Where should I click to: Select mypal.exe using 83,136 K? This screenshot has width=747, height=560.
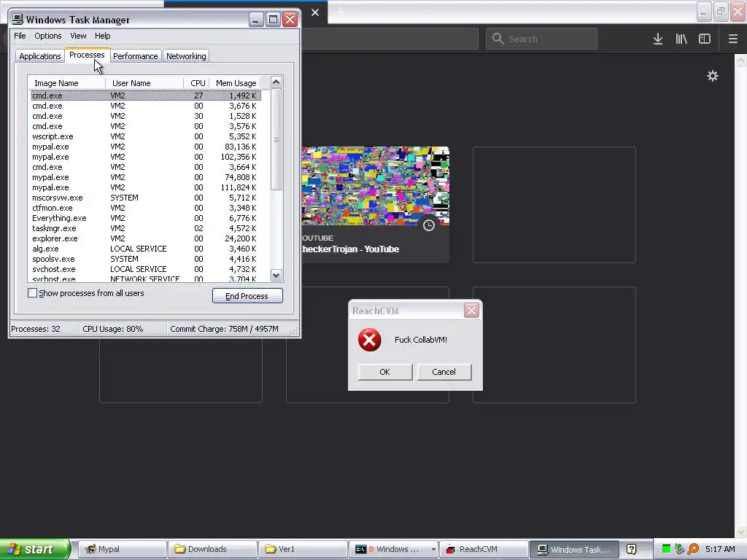tap(146, 147)
